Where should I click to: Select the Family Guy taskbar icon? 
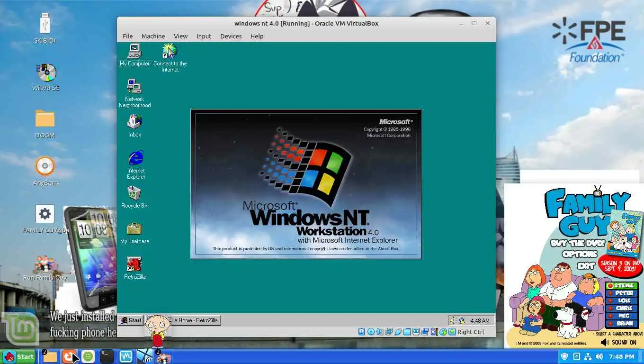coord(164,357)
